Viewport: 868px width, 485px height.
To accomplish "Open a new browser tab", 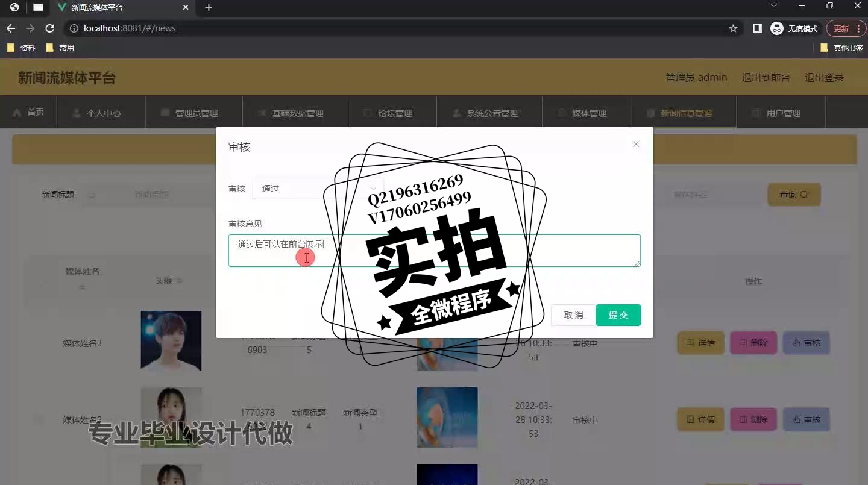I will click(209, 7).
